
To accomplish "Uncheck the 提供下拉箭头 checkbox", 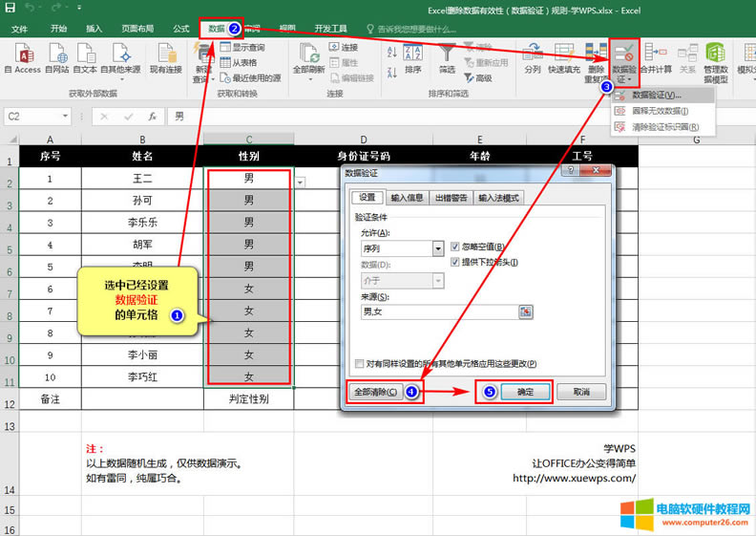I will pos(455,262).
